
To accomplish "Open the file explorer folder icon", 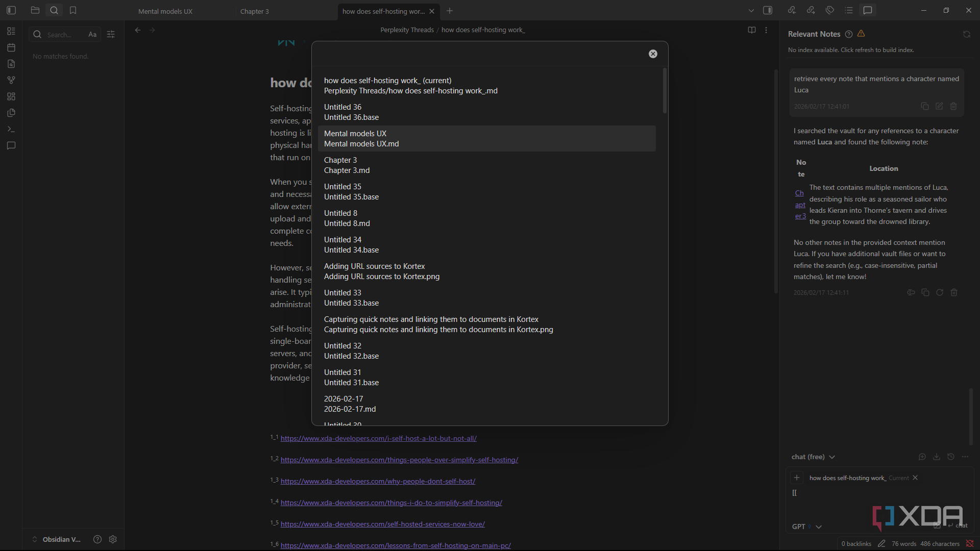I will coord(35,10).
